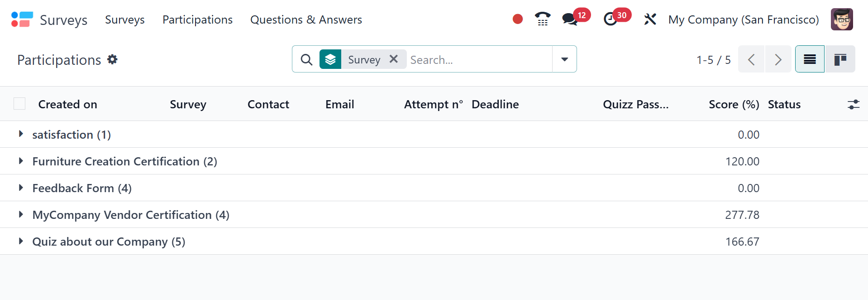The width and height of the screenshot is (868, 300).
Task: Switch to the list view
Action: (x=810, y=59)
